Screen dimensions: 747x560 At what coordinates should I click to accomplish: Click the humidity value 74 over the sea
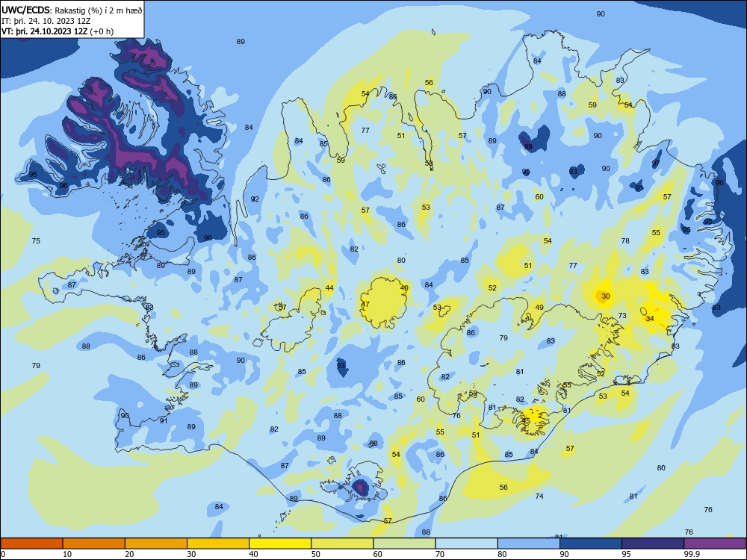(539, 497)
